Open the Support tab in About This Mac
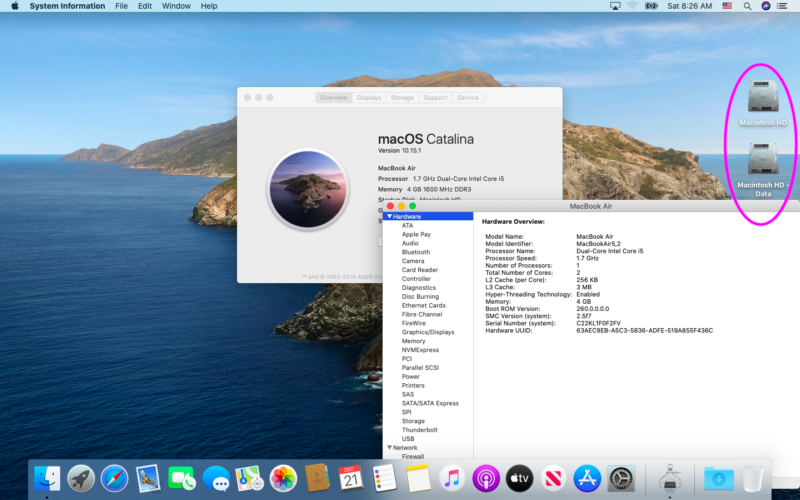 coord(435,97)
